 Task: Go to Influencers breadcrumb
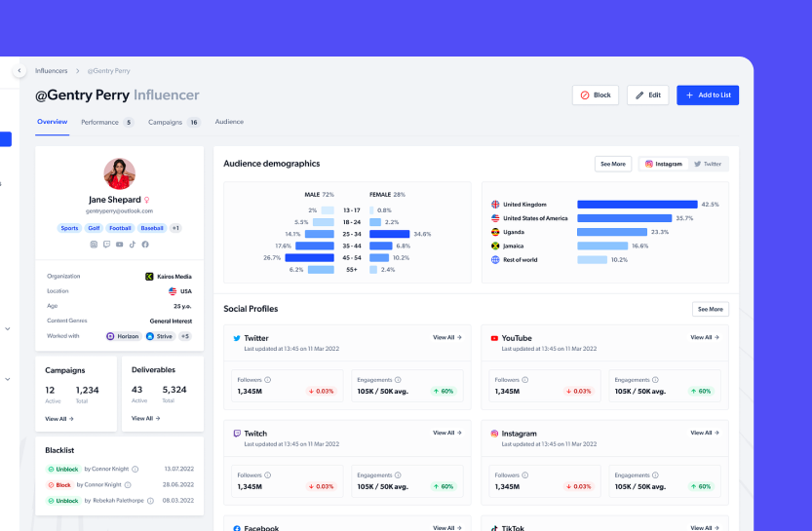pyautogui.click(x=52, y=71)
